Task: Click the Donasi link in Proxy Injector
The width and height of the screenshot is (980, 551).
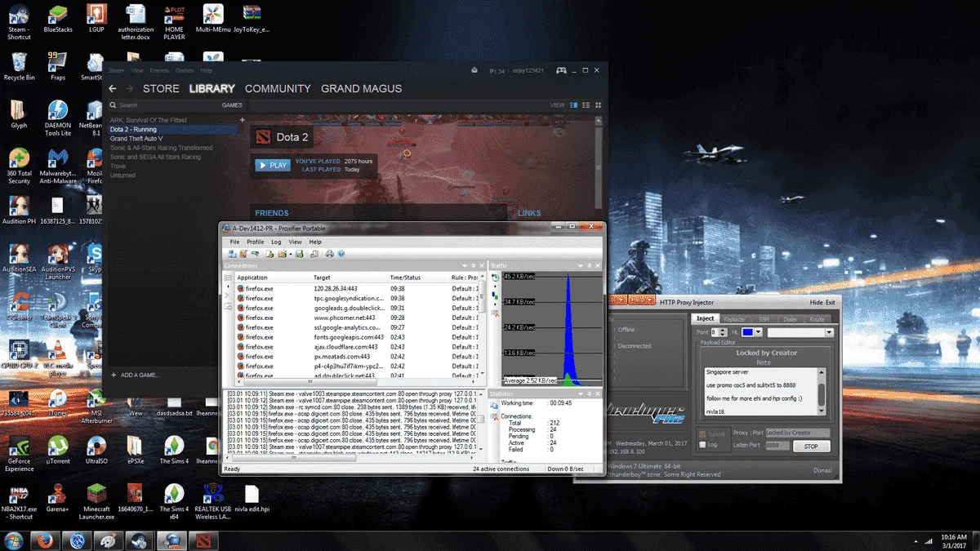Action: 822,470
